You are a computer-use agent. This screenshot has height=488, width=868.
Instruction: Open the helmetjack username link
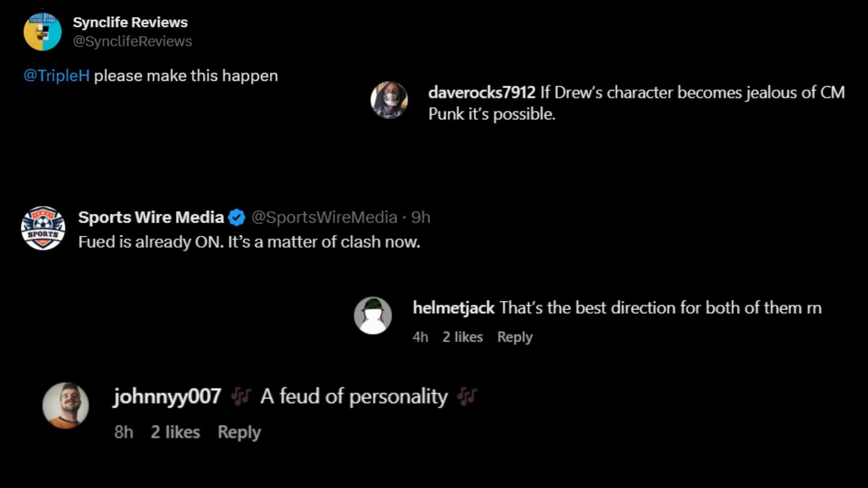pos(453,308)
